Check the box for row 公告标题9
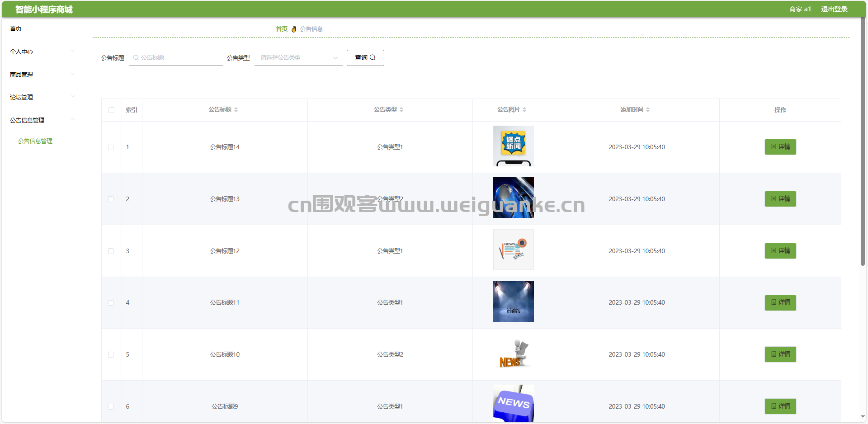The width and height of the screenshot is (868, 424). coord(111,406)
